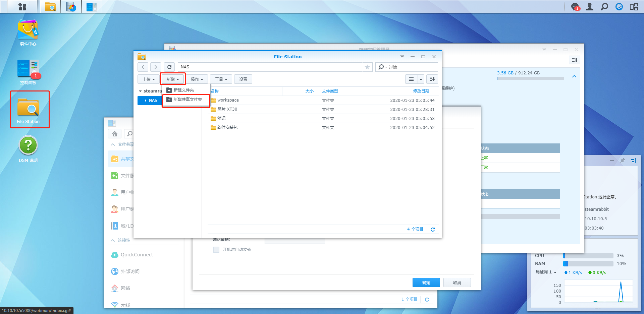Screen dimensions: 644x314
Task: Open the Action (操作) dropdown
Action: [x=197, y=79]
